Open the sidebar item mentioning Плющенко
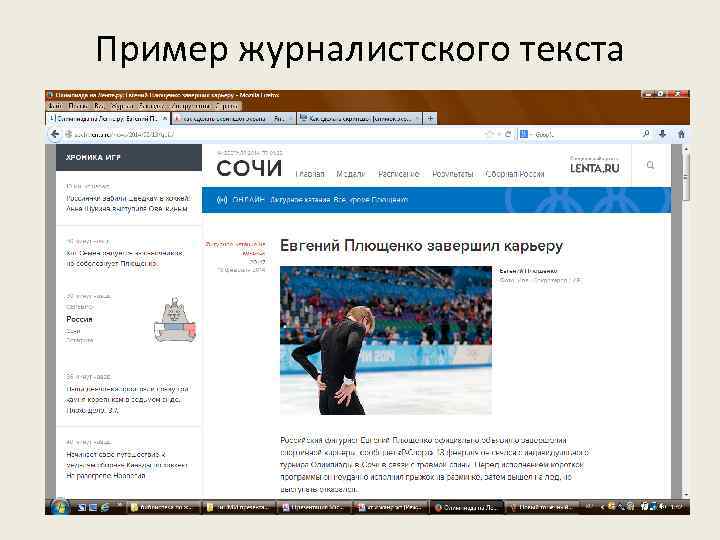Viewport: 720px width, 540px height. (125, 259)
